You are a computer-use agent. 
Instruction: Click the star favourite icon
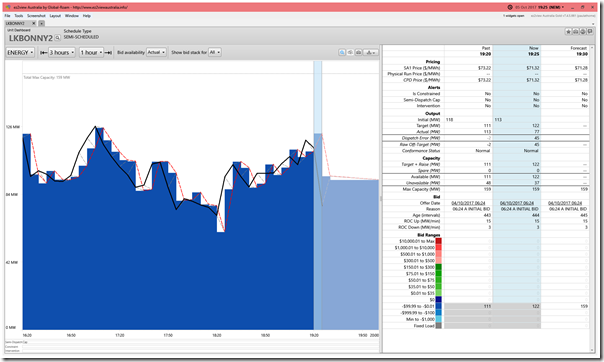[568, 32]
